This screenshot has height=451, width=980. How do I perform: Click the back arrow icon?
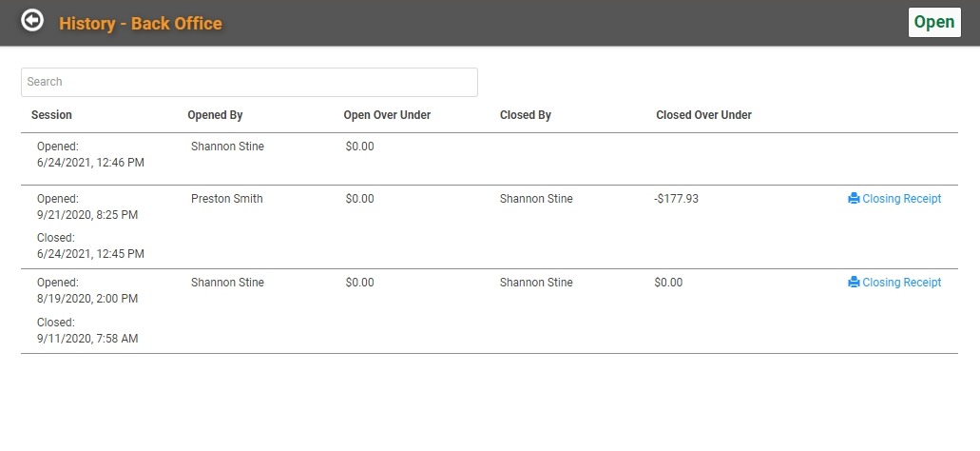[32, 20]
